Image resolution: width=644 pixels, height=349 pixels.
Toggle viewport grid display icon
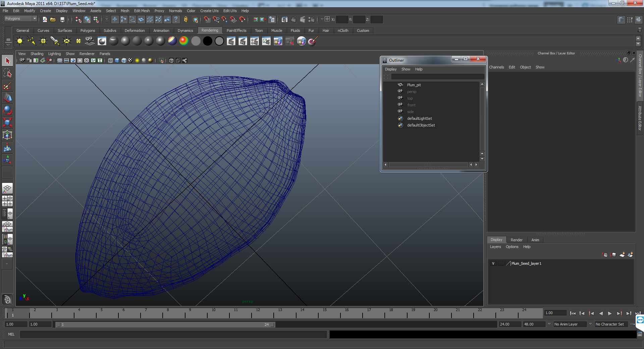pyautogui.click(x=60, y=60)
